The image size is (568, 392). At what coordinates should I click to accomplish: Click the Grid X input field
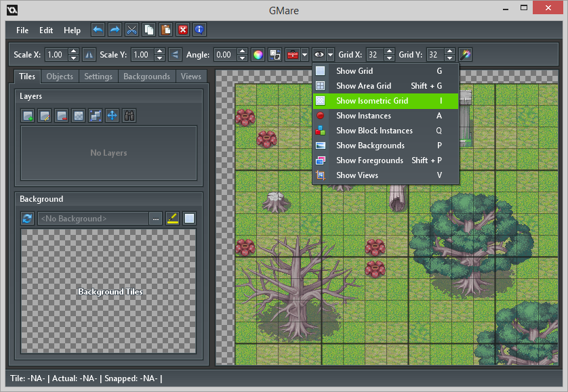(x=376, y=55)
